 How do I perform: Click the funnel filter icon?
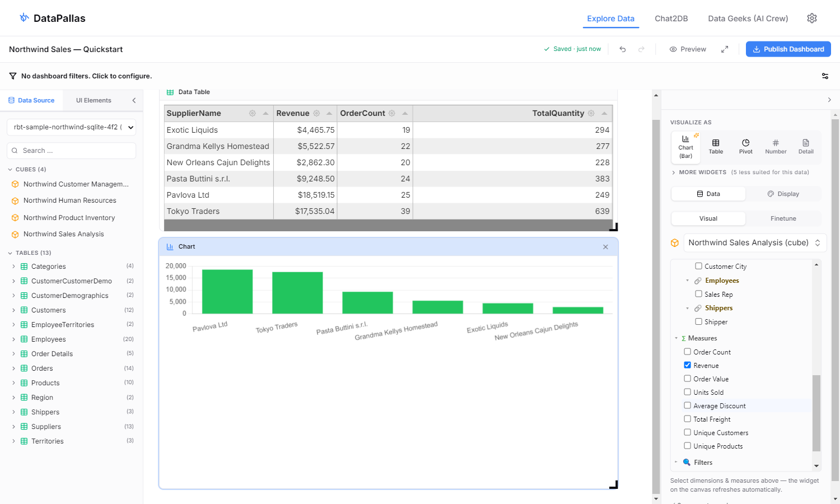point(13,76)
